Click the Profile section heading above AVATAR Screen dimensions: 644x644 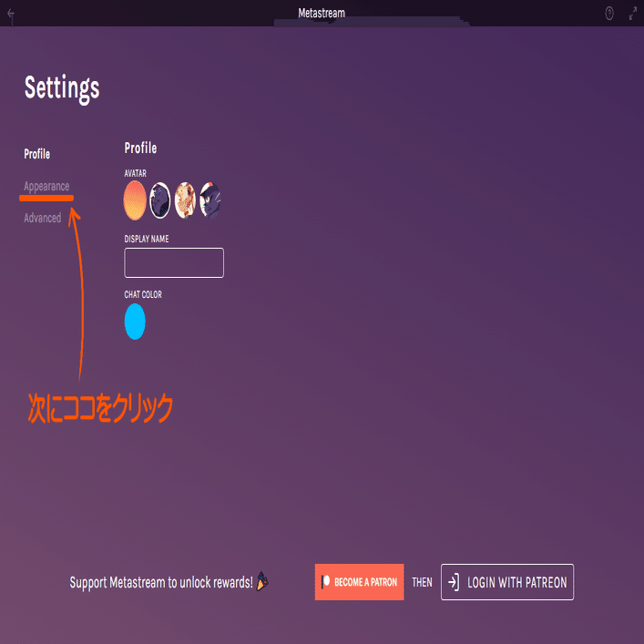click(x=140, y=148)
